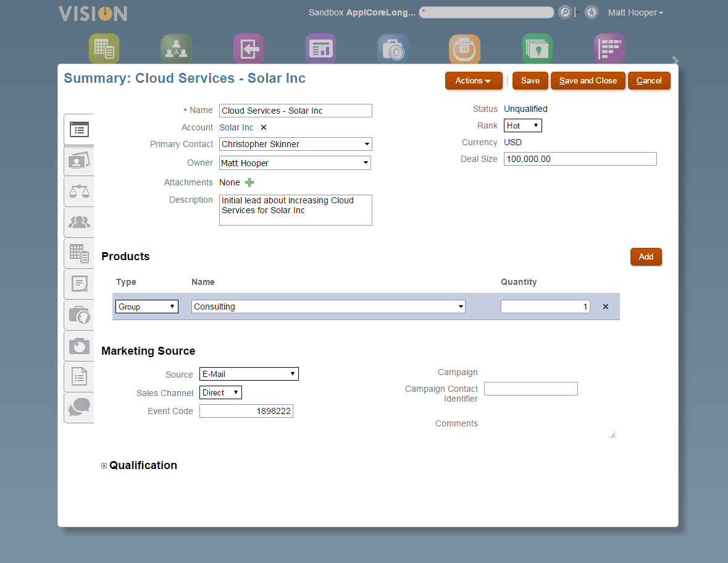Click the VISION logo

click(93, 14)
